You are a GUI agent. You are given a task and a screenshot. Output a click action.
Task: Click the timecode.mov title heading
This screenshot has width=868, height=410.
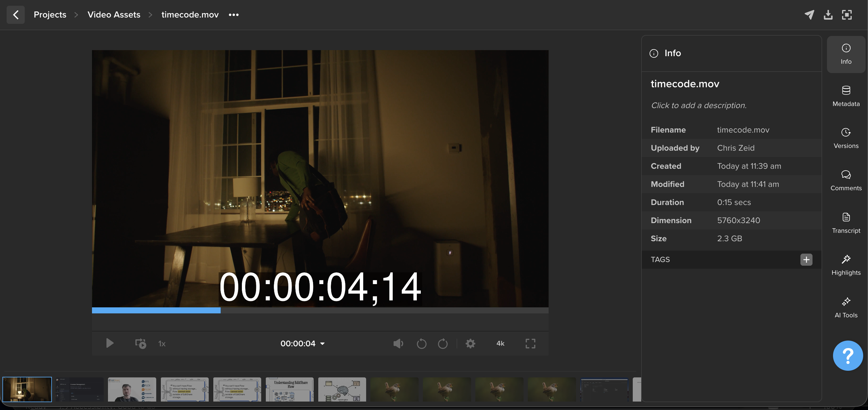click(x=685, y=84)
